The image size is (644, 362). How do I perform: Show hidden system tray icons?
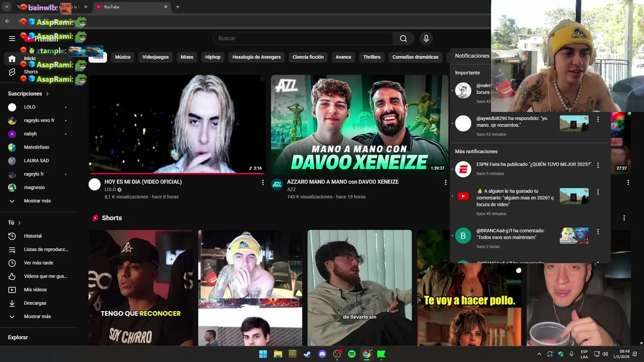(x=539, y=354)
